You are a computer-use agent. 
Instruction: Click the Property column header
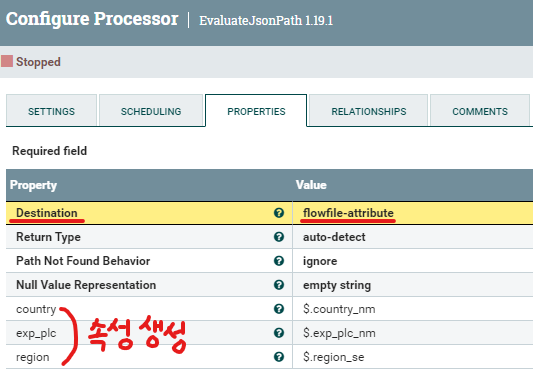pyautogui.click(x=33, y=185)
